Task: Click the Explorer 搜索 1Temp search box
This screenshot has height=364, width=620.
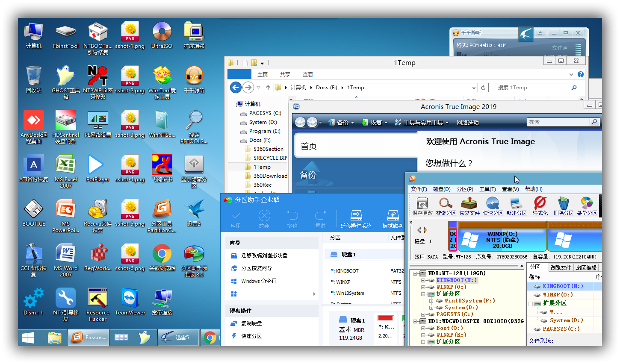Action: pyautogui.click(x=537, y=88)
